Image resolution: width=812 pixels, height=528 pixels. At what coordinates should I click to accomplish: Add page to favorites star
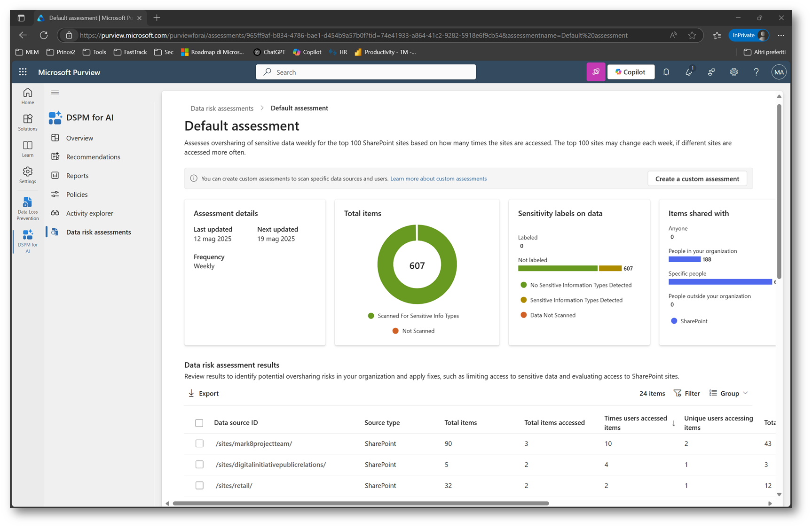[692, 35]
